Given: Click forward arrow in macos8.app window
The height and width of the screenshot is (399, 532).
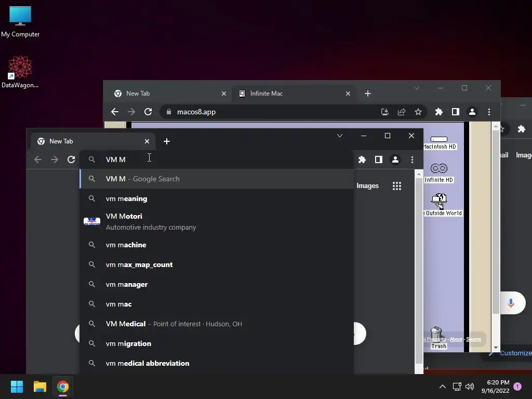Looking at the screenshot, I should pos(131,112).
